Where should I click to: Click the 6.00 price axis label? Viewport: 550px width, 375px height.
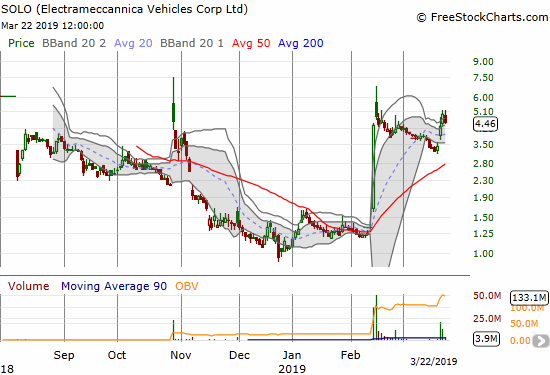pyautogui.click(x=483, y=98)
